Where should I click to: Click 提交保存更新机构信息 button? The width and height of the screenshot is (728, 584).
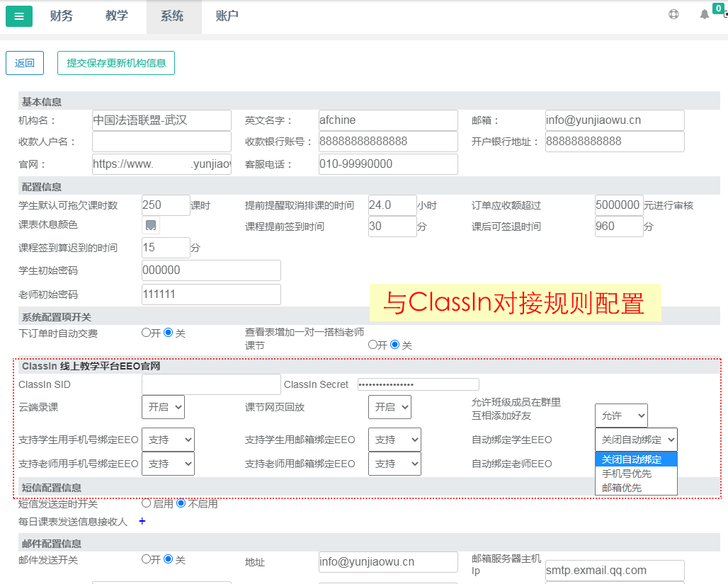point(116,63)
